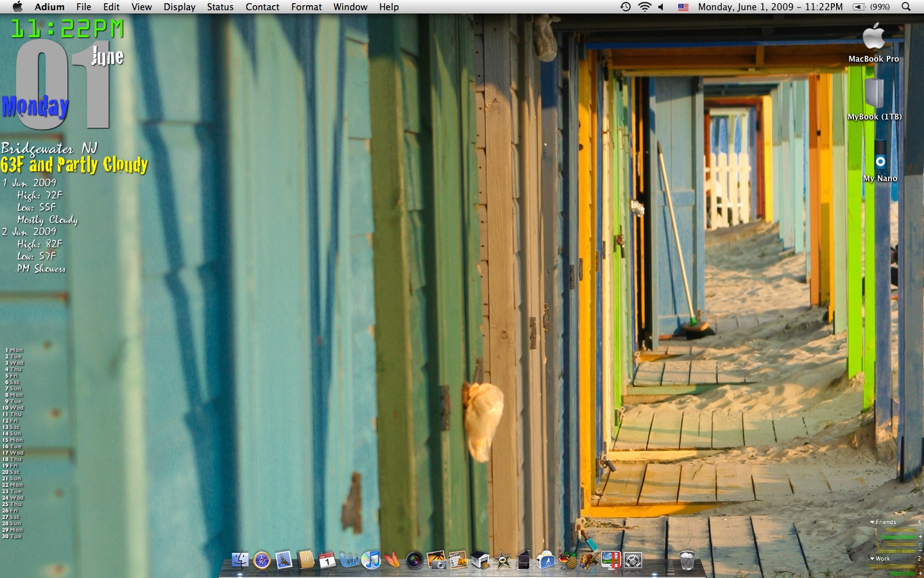Screen dimensions: 924x578
Task: Click the Wi-Fi status icon
Action: [x=644, y=6]
